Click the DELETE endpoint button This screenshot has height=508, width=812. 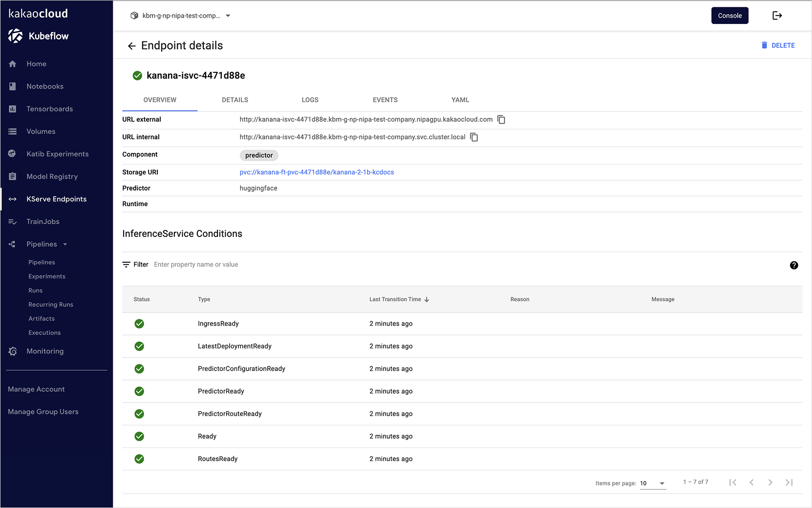[778, 45]
